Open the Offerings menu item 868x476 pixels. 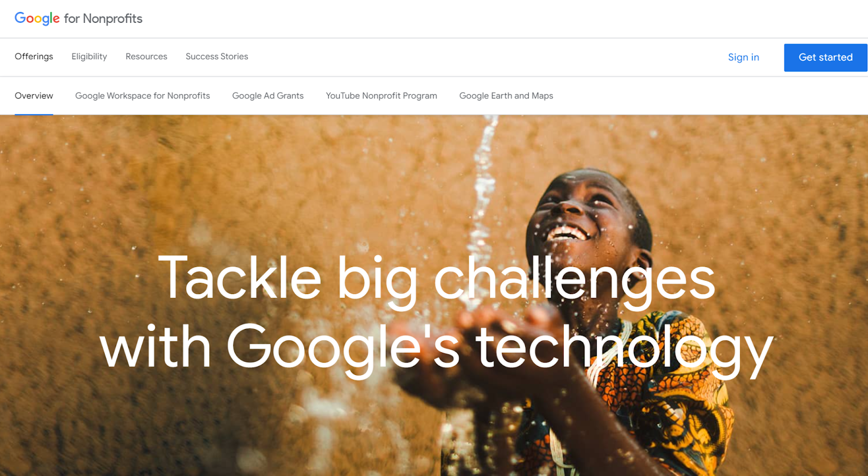tap(34, 56)
